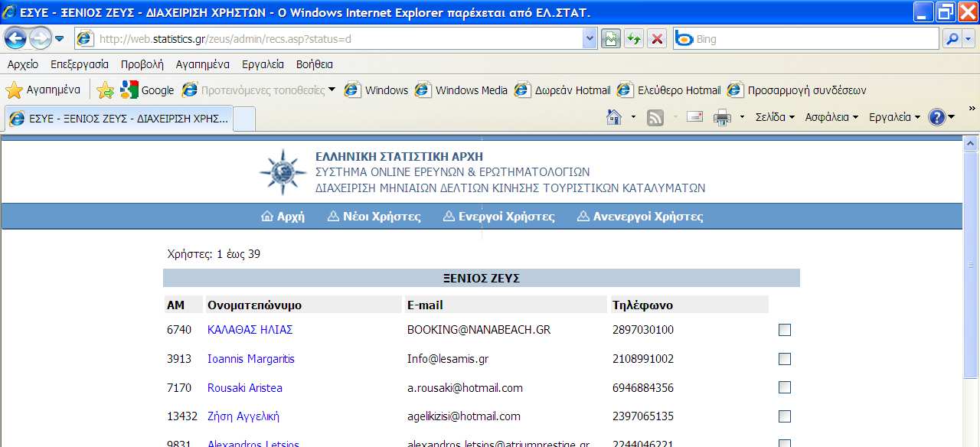
Task: Click the address bar URL field
Action: [x=328, y=38]
